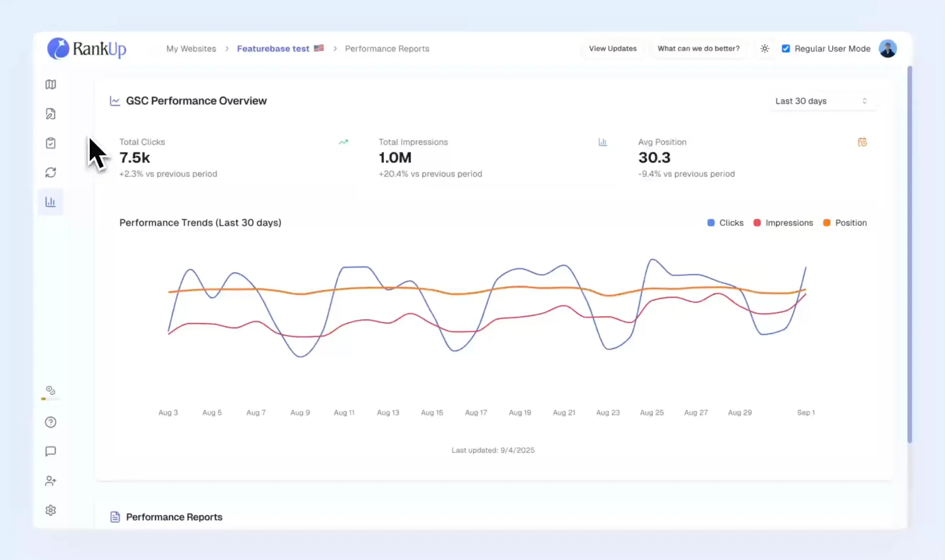Image resolution: width=945 pixels, height=560 pixels.
Task: Open the chat bubble sidebar icon
Action: coord(51,451)
